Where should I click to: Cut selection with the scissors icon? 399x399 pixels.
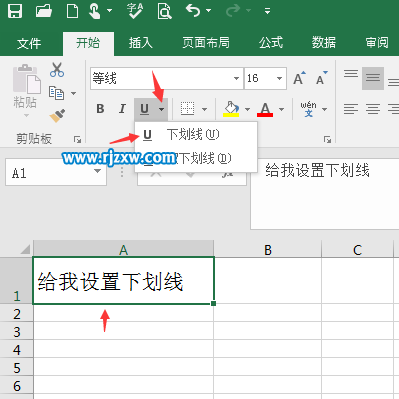[x=57, y=70]
